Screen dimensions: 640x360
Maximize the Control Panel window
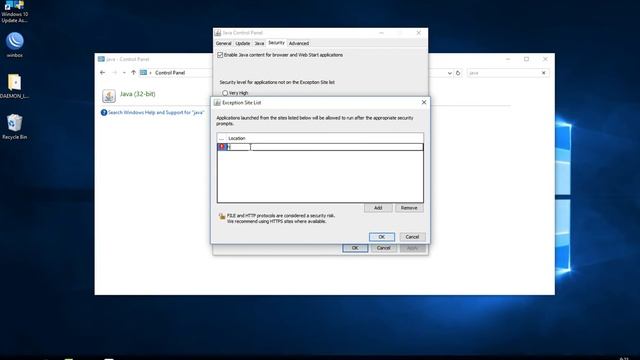[x=527, y=59]
